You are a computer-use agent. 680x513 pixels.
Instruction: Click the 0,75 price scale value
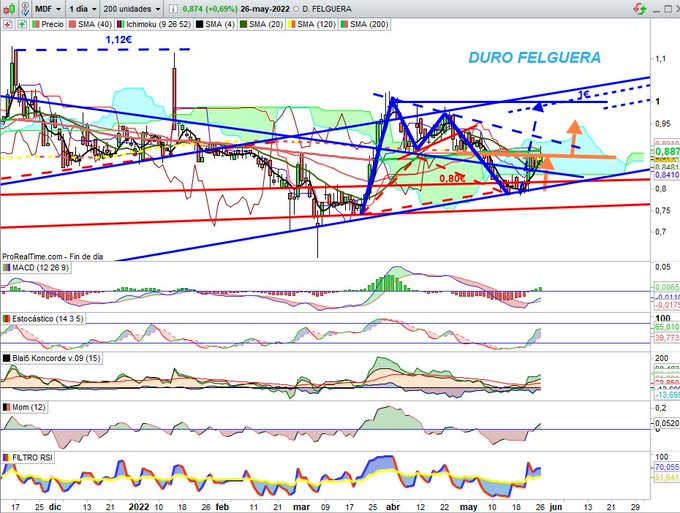coord(663,210)
